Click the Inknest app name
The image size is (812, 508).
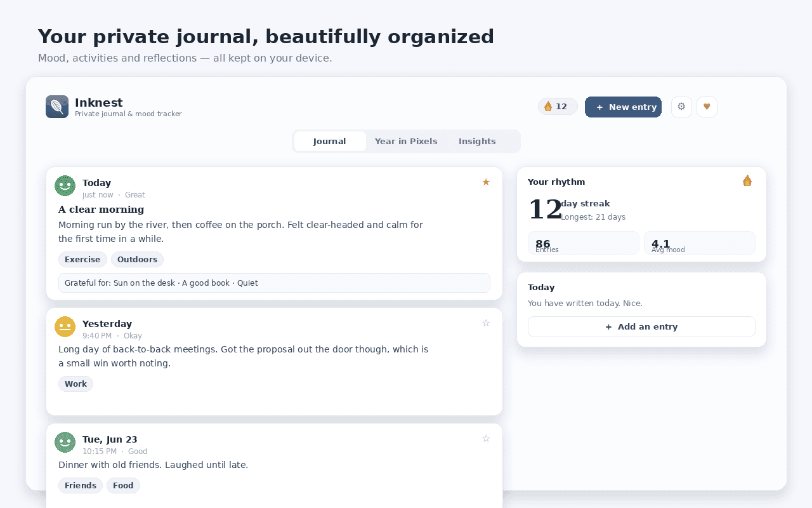(x=99, y=102)
